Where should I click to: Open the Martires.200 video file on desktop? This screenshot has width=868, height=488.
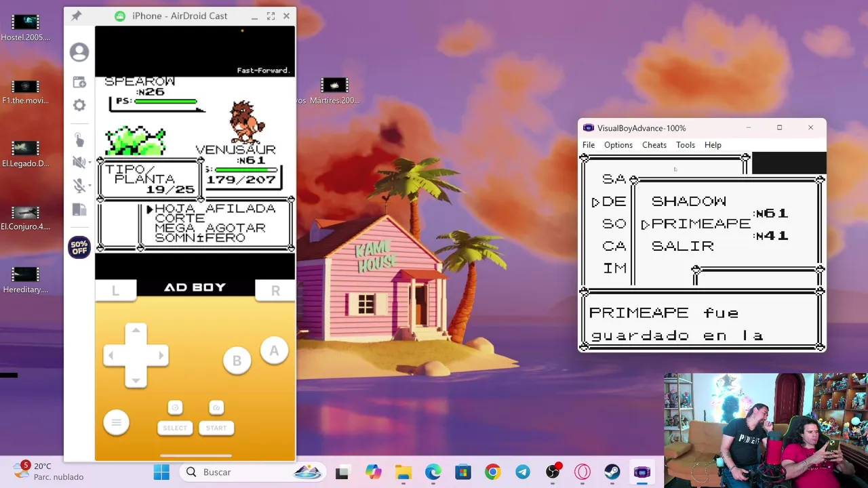click(x=334, y=91)
